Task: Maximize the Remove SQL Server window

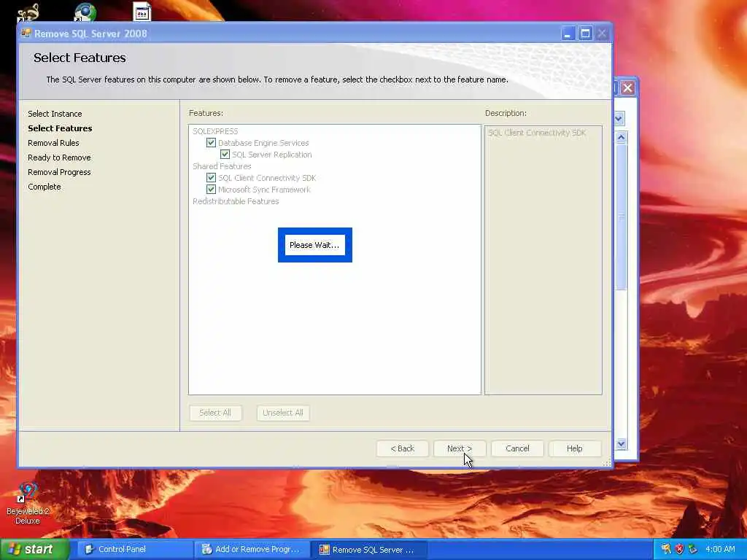Action: [x=585, y=34]
